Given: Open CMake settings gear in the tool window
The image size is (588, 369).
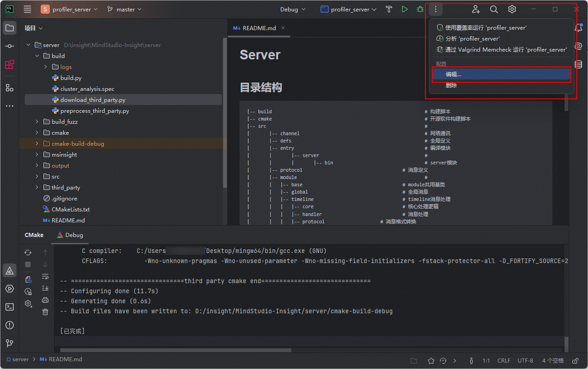Looking at the screenshot, I should click(x=28, y=304).
